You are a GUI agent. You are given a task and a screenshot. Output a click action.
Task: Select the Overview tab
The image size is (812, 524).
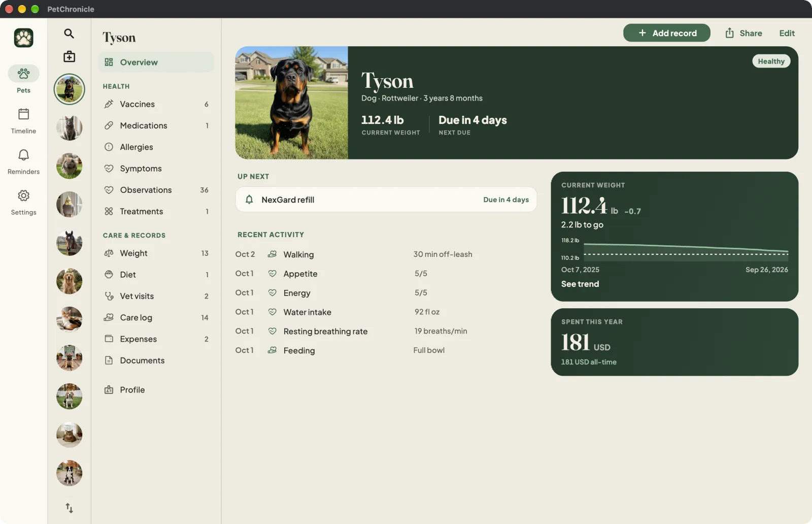click(156, 62)
